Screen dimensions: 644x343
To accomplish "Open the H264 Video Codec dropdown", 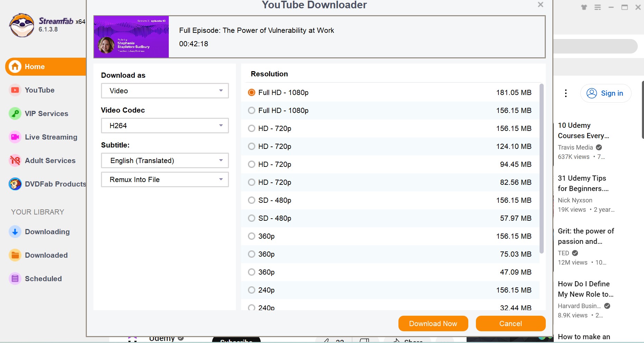I will [165, 126].
